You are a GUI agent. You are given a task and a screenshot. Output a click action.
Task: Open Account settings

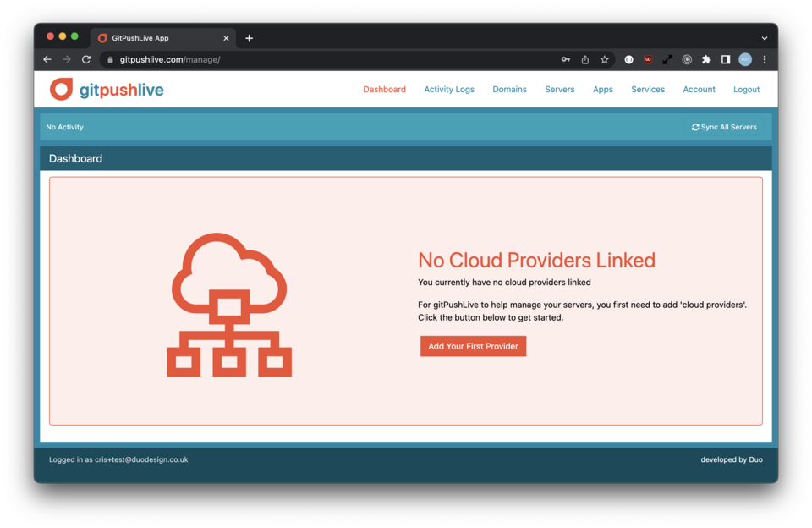tap(700, 89)
